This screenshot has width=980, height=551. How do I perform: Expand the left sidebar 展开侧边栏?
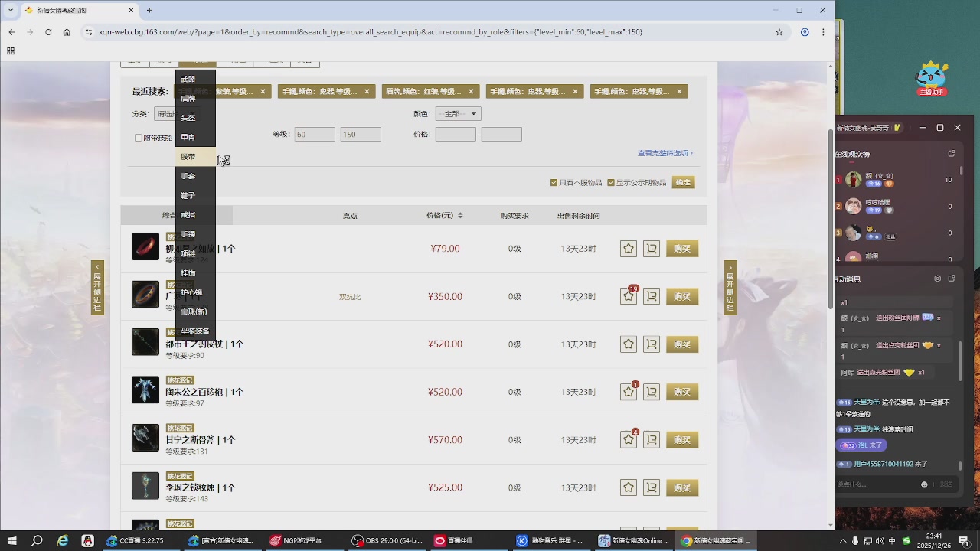point(97,288)
